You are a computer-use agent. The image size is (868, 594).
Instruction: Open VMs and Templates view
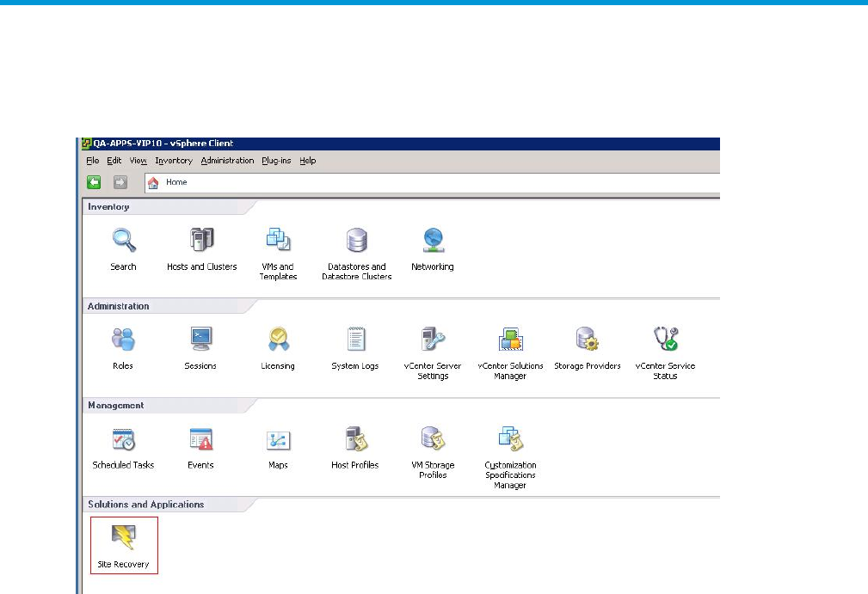click(278, 241)
